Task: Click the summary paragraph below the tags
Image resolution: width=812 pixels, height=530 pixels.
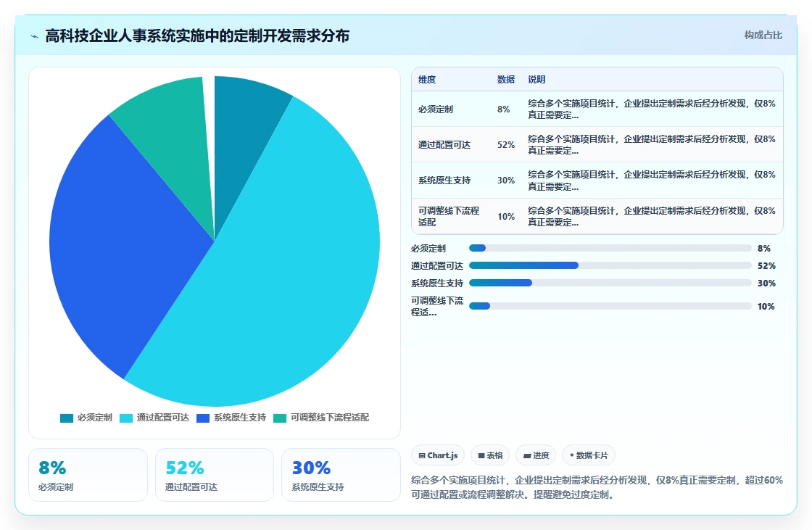Action: (597, 487)
